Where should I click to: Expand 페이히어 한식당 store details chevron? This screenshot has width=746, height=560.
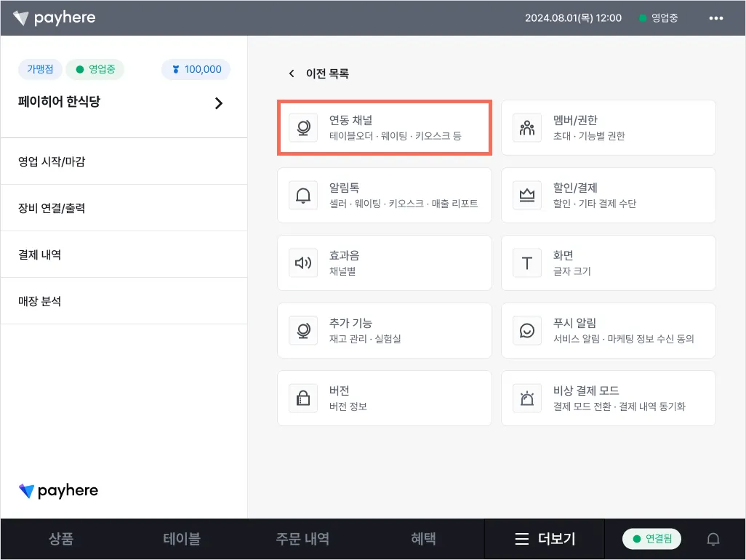(x=219, y=103)
